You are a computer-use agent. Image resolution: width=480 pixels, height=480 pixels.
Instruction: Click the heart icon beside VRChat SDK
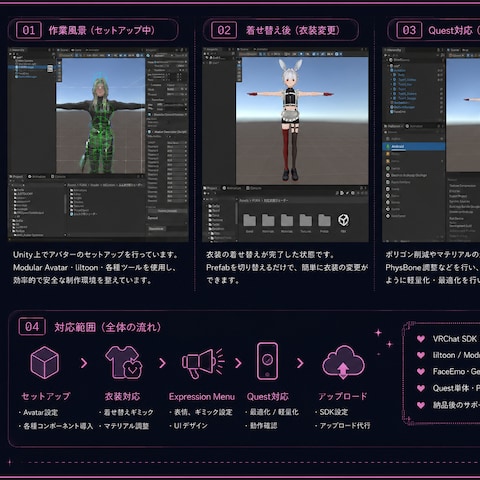point(421,339)
